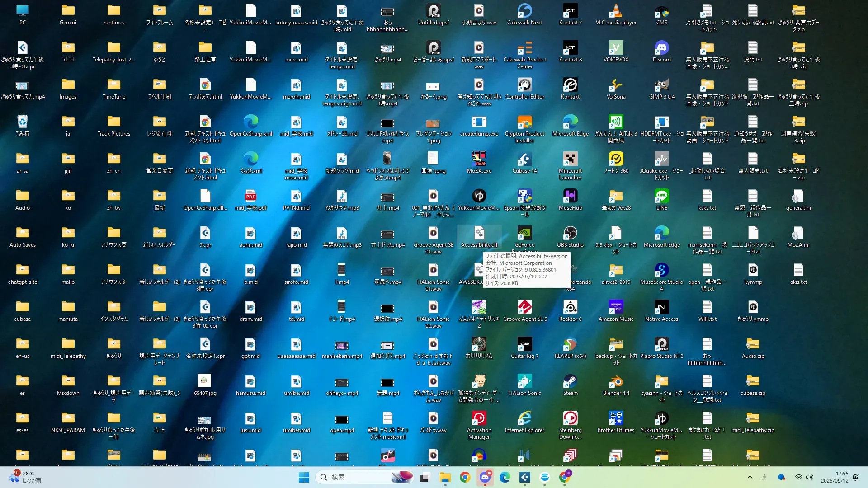
Task: Select the Accessibility.dll file icon
Action: pos(479,234)
